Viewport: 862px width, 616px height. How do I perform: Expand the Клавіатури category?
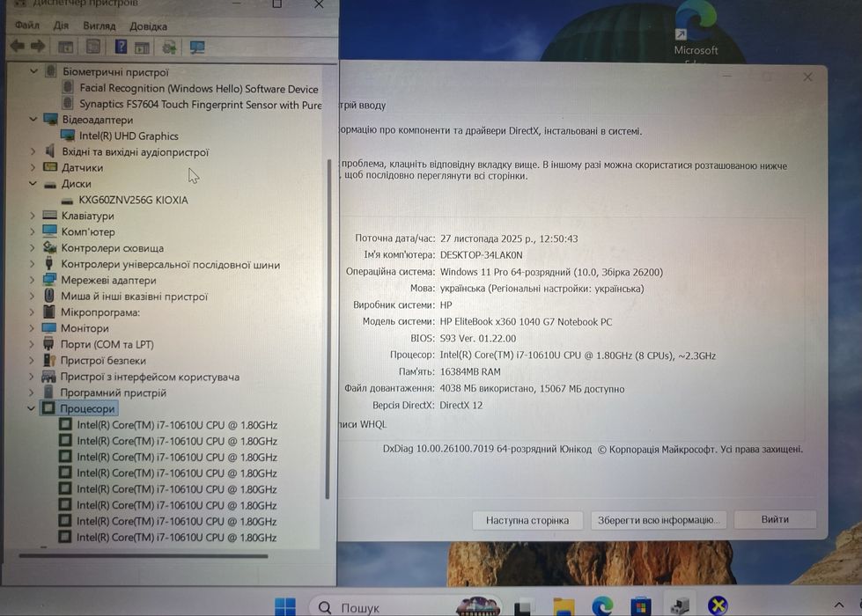(32, 216)
